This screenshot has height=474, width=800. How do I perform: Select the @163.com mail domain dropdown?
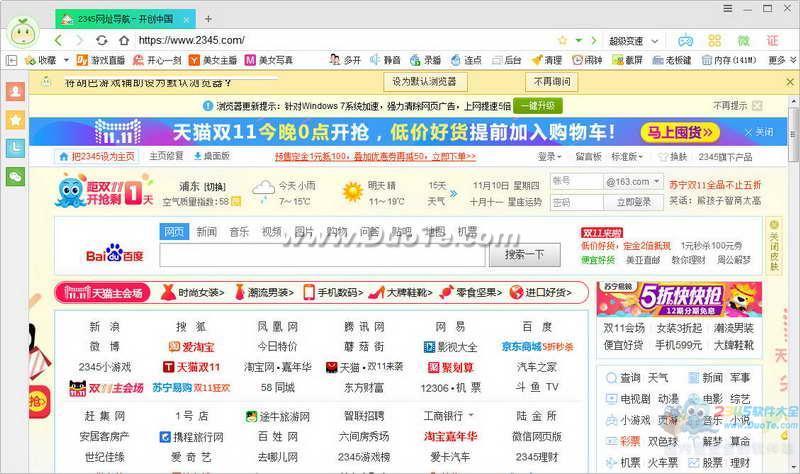(633, 182)
